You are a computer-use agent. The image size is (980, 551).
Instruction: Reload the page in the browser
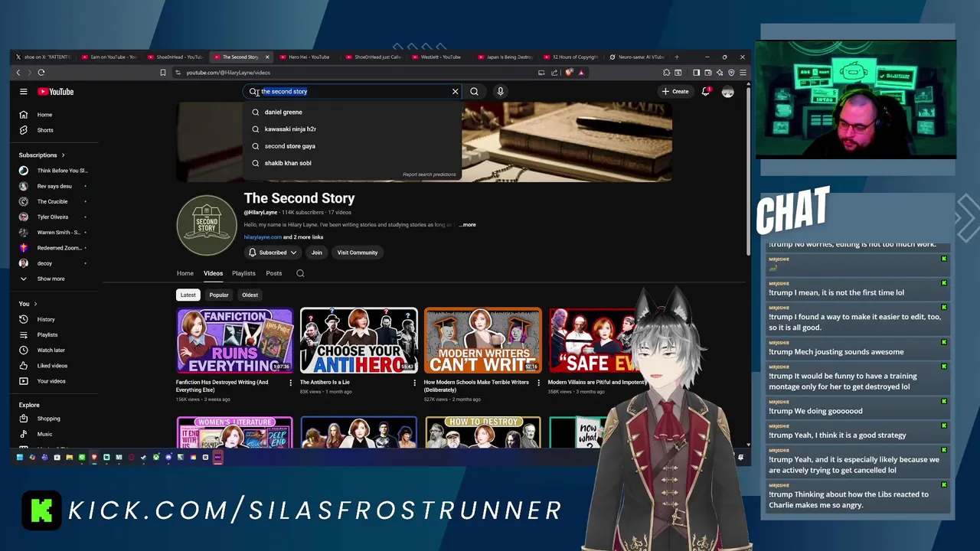tap(41, 73)
